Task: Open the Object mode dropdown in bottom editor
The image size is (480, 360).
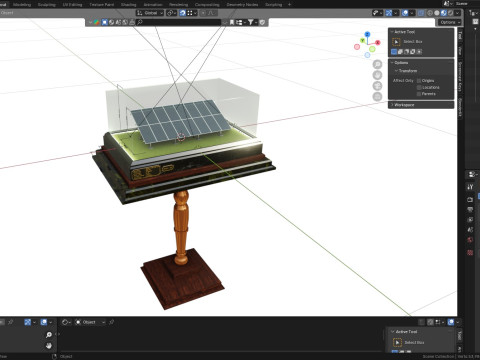Action: click(x=90, y=322)
